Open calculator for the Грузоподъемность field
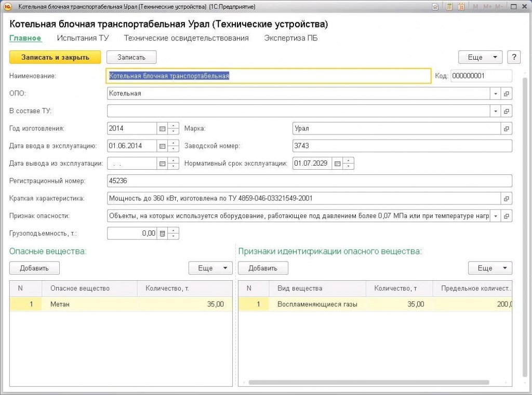 point(162,234)
